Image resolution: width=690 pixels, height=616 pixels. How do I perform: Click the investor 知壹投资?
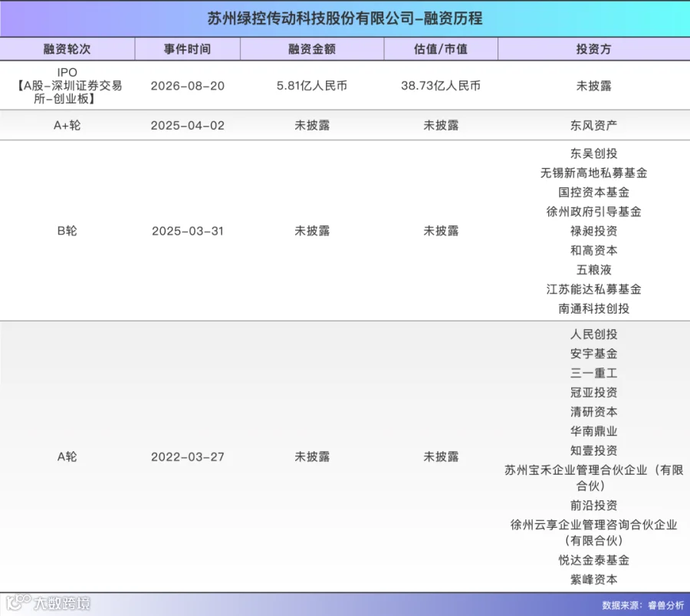click(593, 450)
